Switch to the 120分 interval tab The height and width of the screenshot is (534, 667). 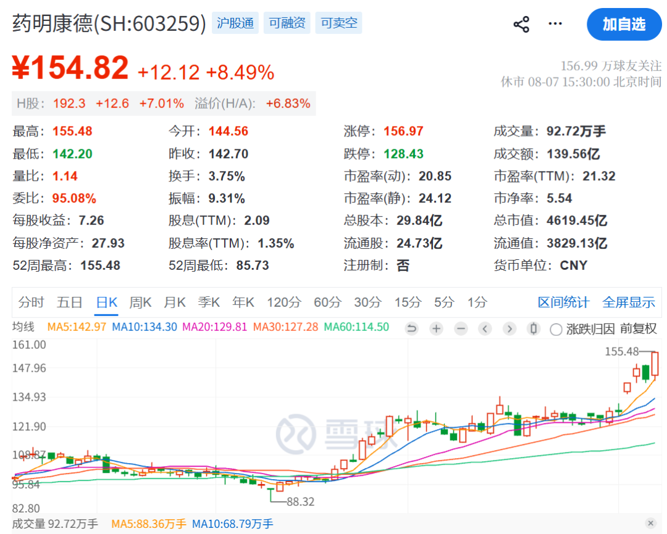click(x=284, y=303)
